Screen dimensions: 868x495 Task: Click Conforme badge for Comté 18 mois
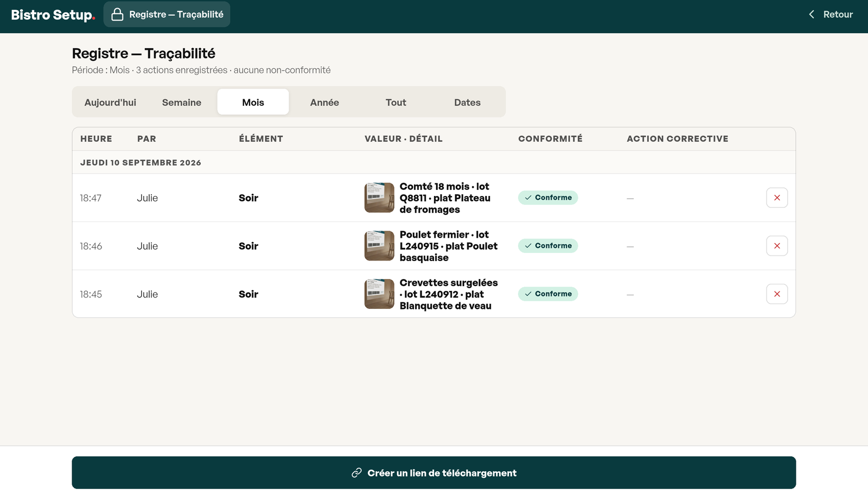(548, 198)
